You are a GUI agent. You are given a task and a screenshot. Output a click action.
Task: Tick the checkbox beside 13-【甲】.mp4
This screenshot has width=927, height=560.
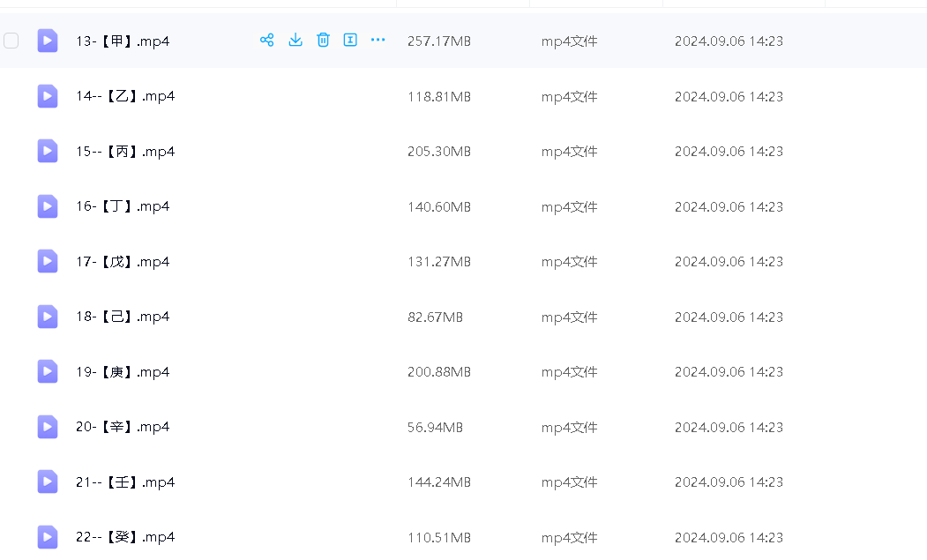(11, 41)
